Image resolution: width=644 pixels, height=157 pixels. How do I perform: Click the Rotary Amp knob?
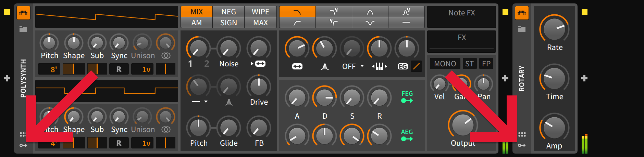[x=554, y=128]
